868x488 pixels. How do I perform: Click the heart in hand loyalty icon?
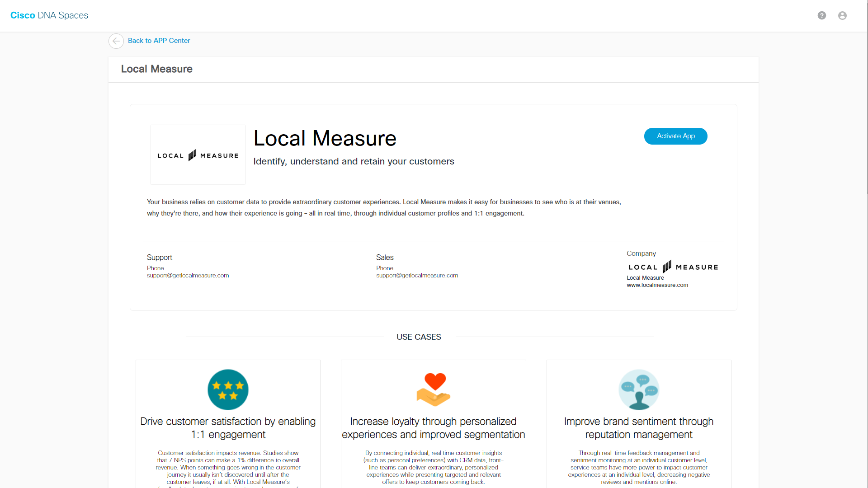point(434,389)
